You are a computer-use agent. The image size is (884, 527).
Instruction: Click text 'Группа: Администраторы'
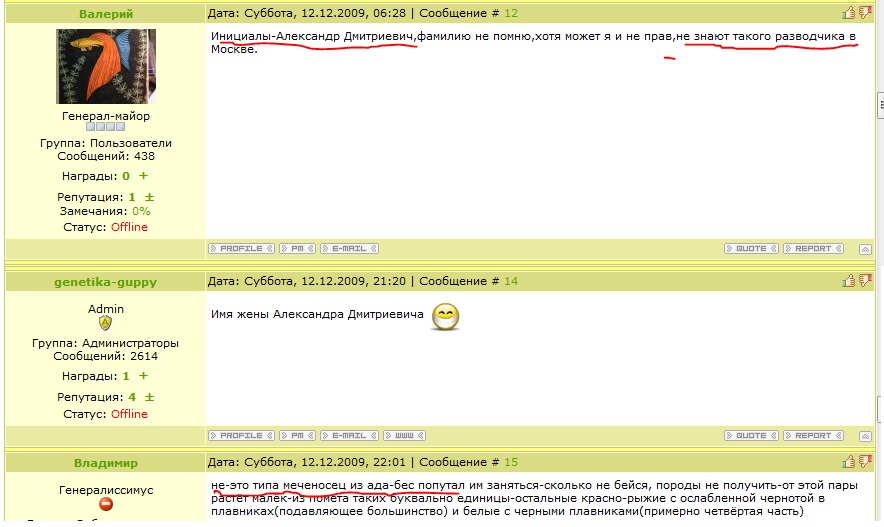coord(105,343)
